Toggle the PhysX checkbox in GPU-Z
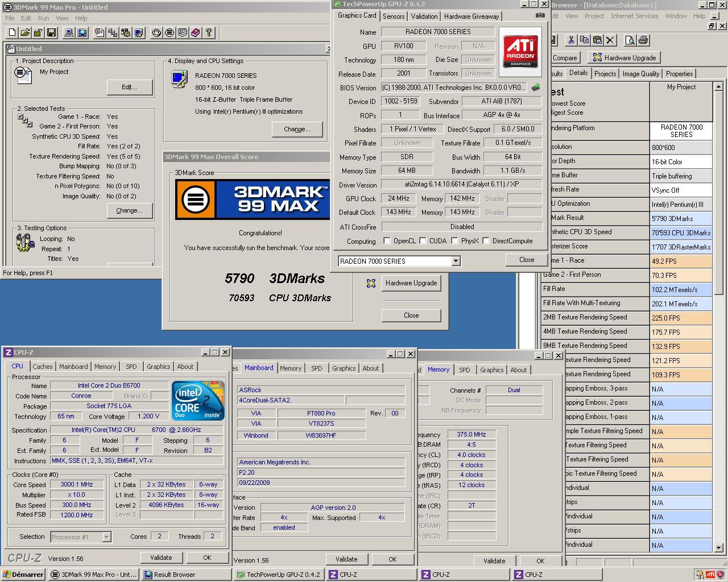 tap(454, 241)
